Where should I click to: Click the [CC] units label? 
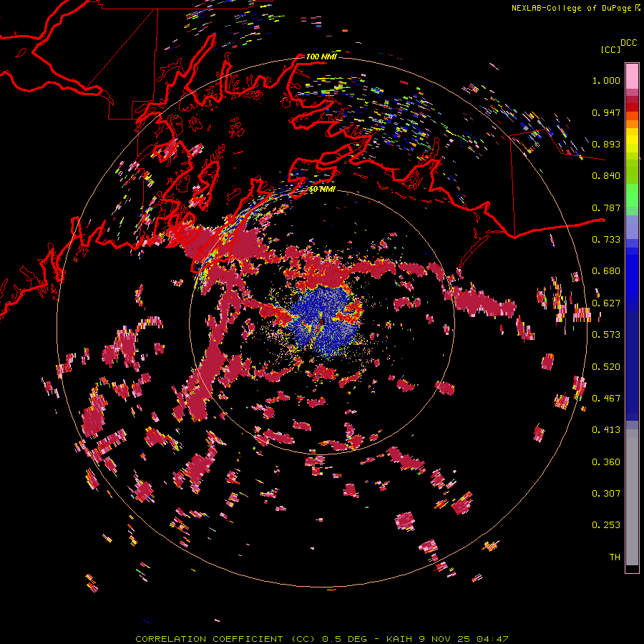click(610, 49)
